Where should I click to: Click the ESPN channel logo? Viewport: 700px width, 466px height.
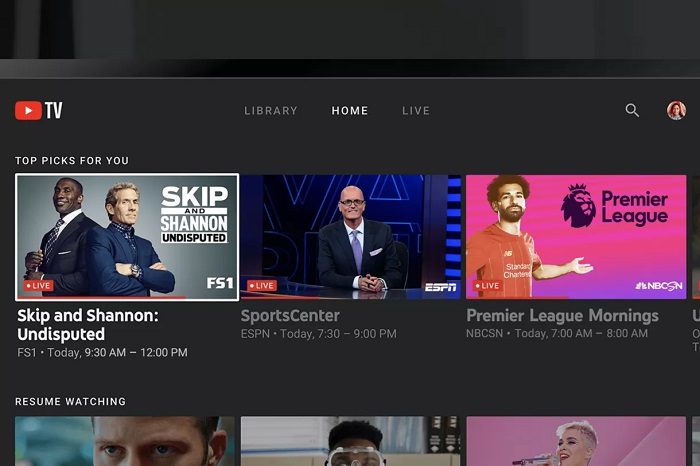point(440,287)
